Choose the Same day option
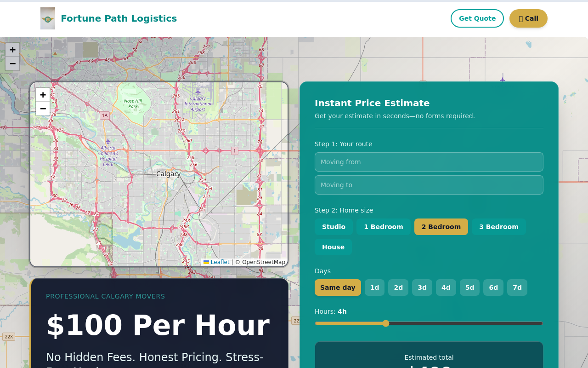Screen dimensions: 588x368 [338, 287]
